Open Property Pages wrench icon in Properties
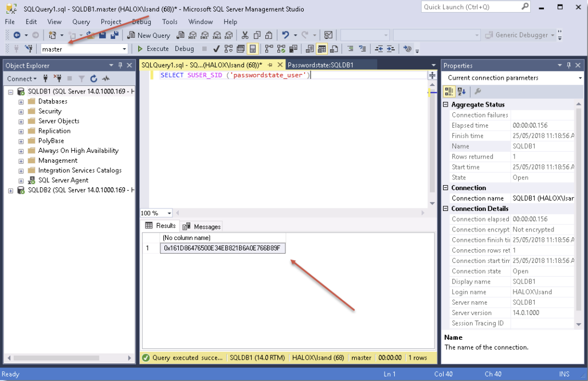 click(478, 91)
